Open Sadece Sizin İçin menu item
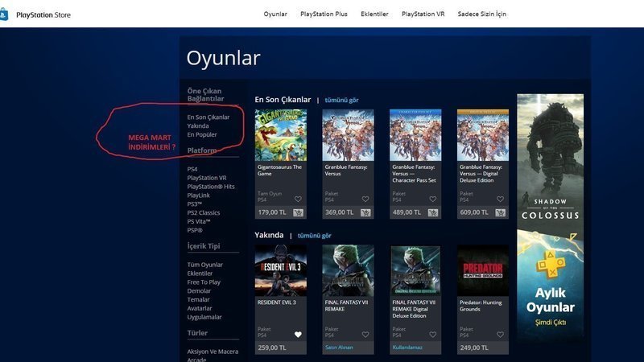 click(x=481, y=14)
